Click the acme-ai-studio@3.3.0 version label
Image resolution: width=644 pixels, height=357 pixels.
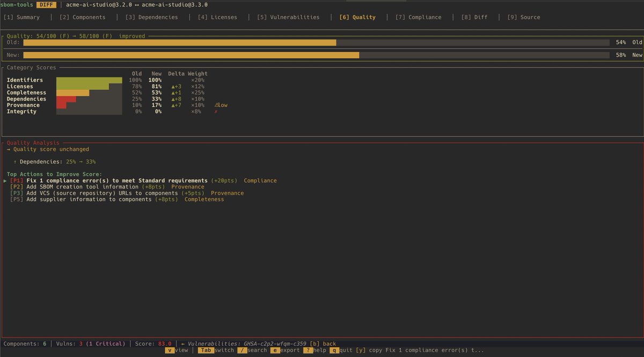pos(174,4)
